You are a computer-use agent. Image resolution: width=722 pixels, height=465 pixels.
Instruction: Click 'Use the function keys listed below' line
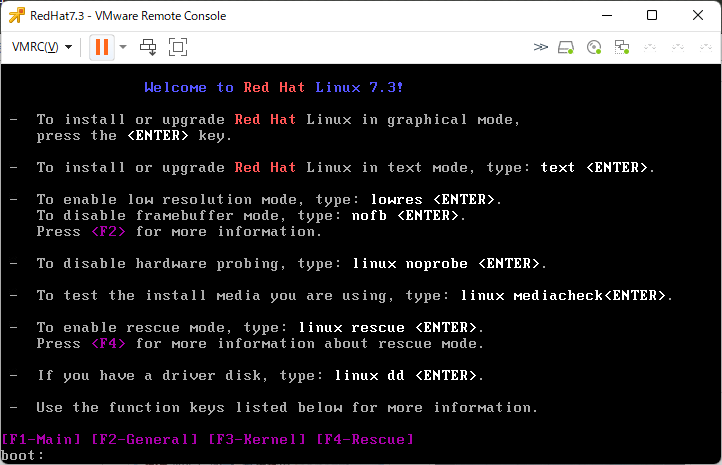point(287,407)
